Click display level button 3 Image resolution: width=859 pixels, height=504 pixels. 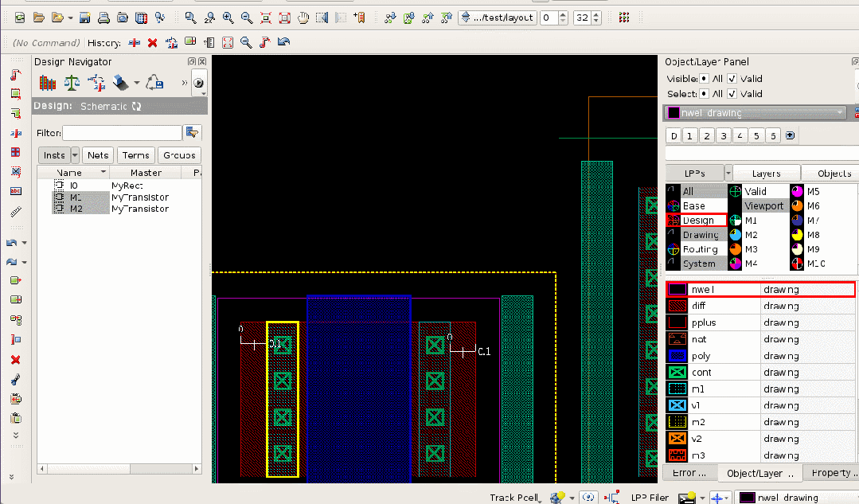(x=723, y=136)
